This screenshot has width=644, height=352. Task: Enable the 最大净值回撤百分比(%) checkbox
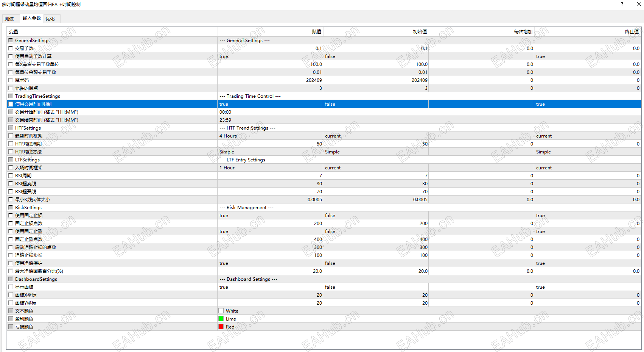[x=11, y=271]
